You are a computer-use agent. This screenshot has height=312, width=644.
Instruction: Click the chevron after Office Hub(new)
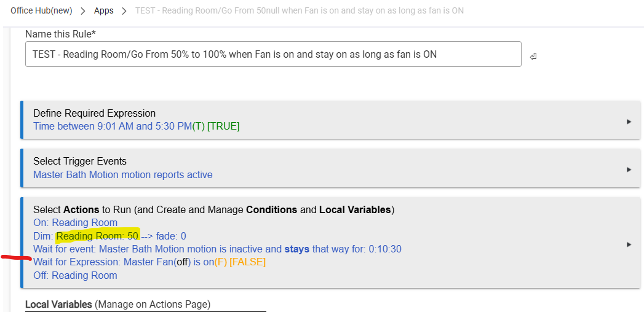[82, 11]
